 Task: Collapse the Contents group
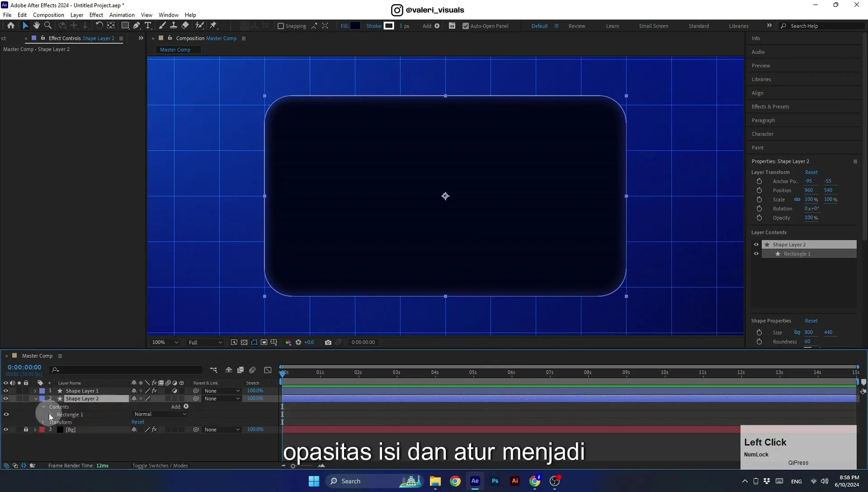coord(43,407)
